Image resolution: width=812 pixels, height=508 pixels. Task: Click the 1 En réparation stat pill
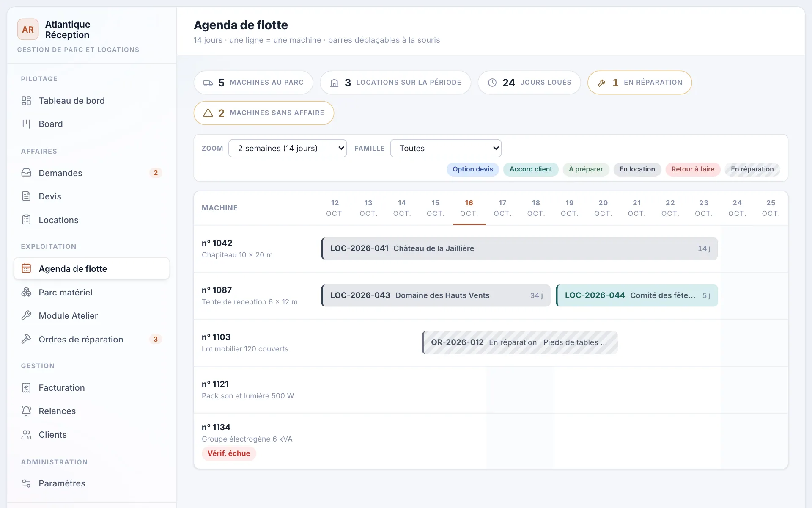click(x=639, y=83)
